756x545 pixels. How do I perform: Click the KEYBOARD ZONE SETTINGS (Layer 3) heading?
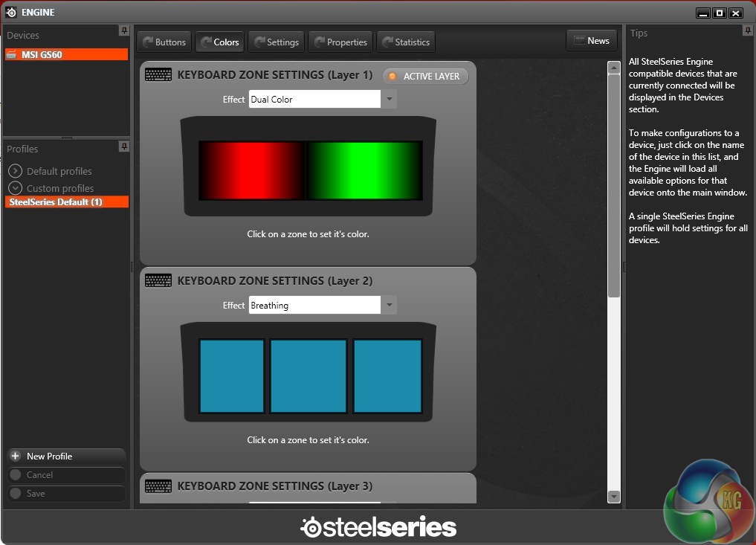[x=275, y=486]
